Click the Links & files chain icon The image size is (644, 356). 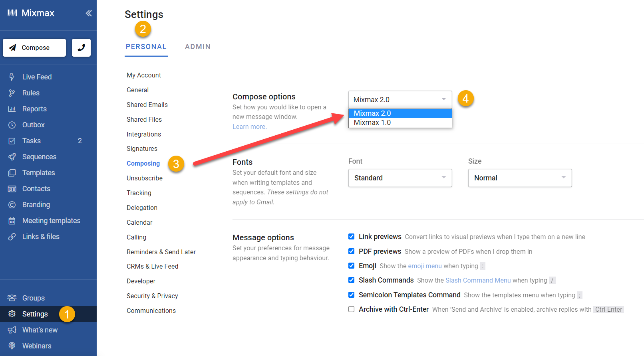pyautogui.click(x=12, y=237)
